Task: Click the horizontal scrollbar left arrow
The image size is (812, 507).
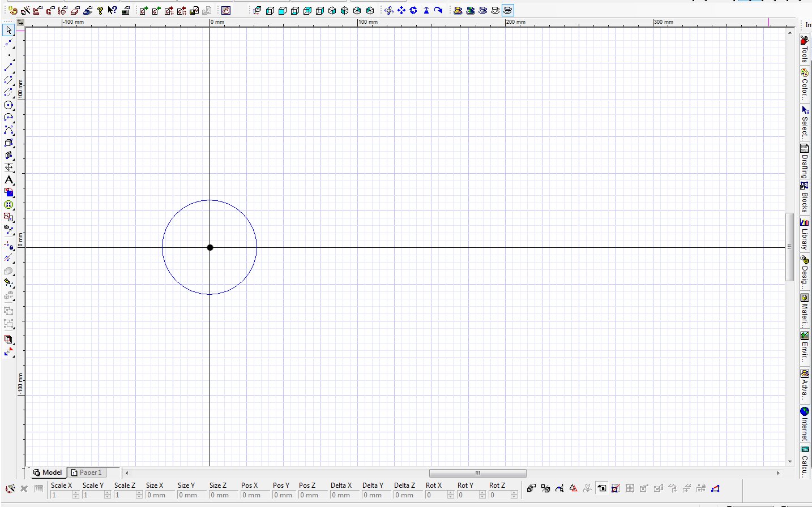Action: (127, 473)
